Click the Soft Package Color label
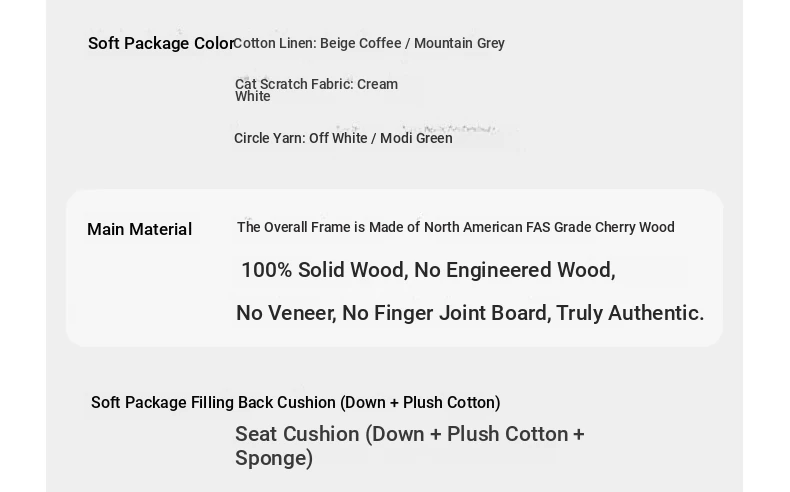This screenshot has width=790, height=492. (161, 43)
